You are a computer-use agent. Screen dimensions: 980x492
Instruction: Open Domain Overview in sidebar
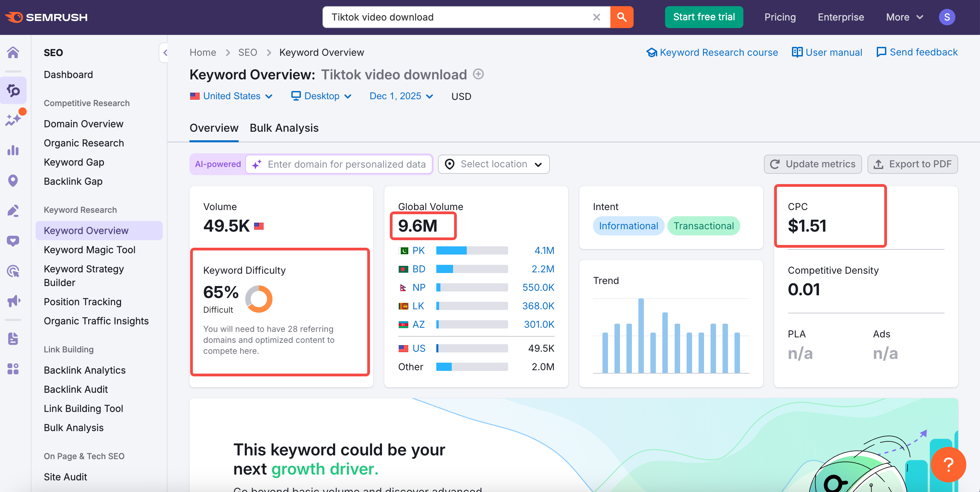click(83, 124)
